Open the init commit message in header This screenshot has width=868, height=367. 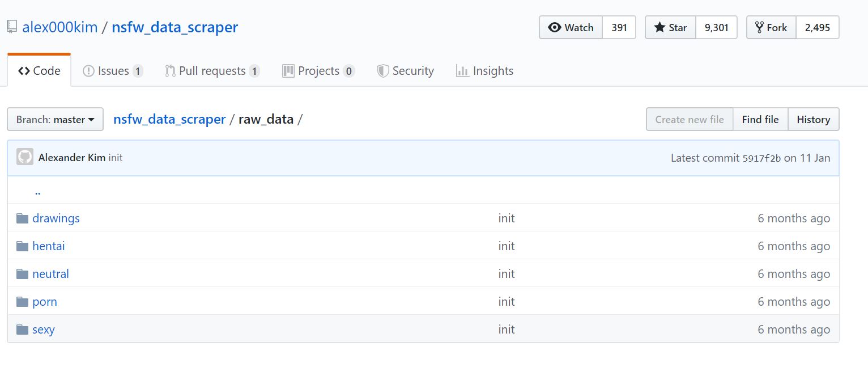coord(116,158)
